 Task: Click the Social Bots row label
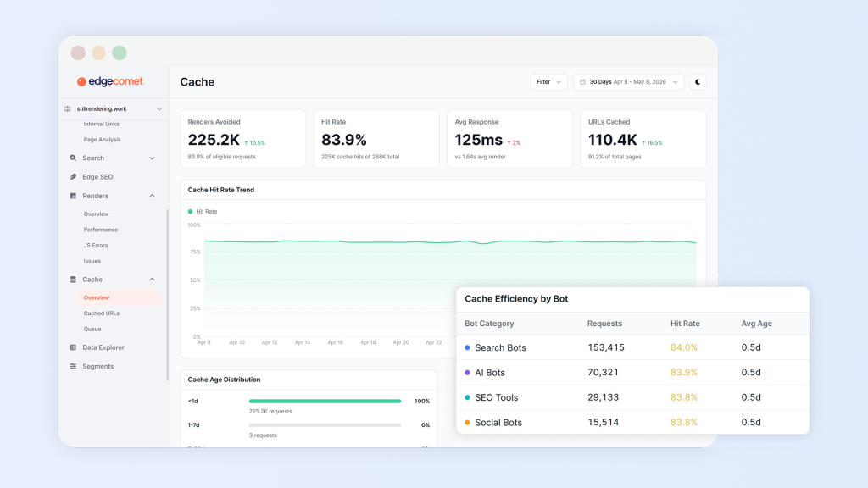[498, 423]
